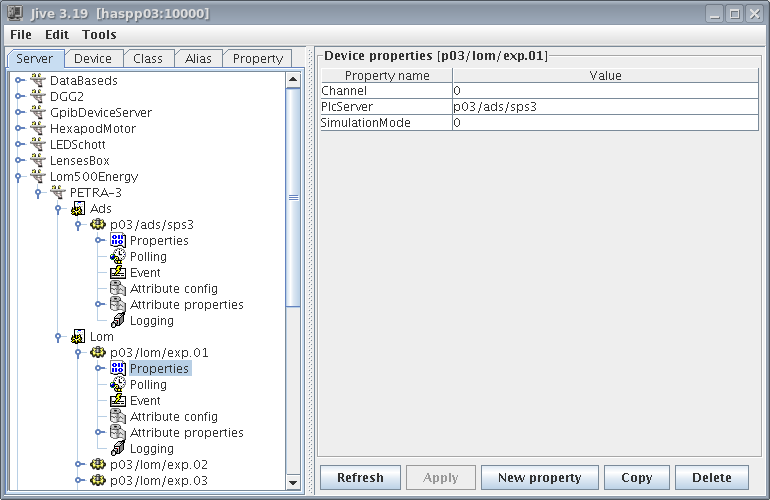Click Logging icon under p03/ads/sps3
The width and height of the screenshot is (770, 500).
pyautogui.click(x=118, y=320)
